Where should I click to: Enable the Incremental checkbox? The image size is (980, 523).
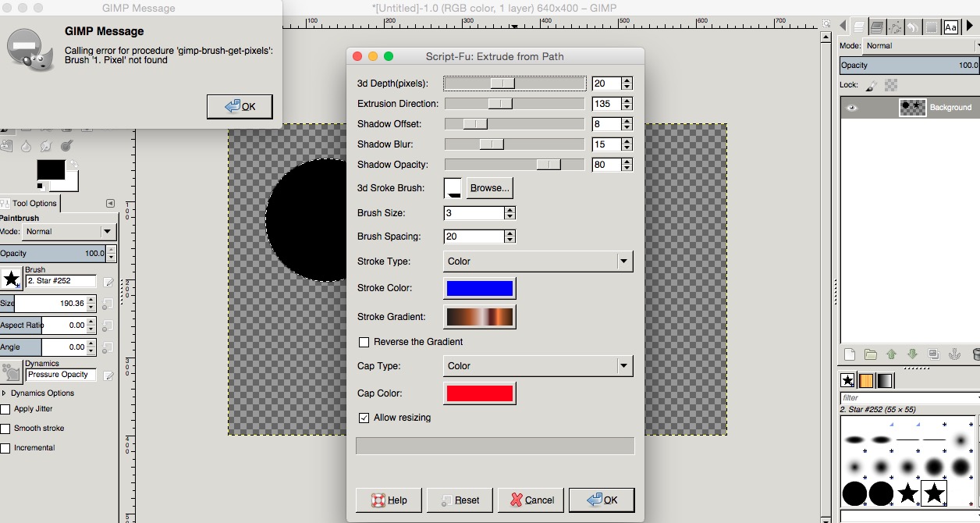click(5, 448)
